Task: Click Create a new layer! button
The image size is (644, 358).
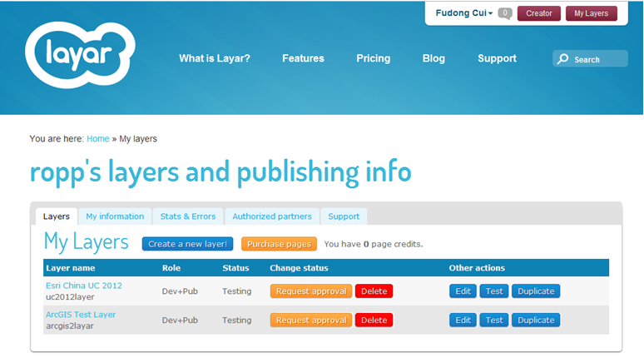Action: (x=188, y=244)
